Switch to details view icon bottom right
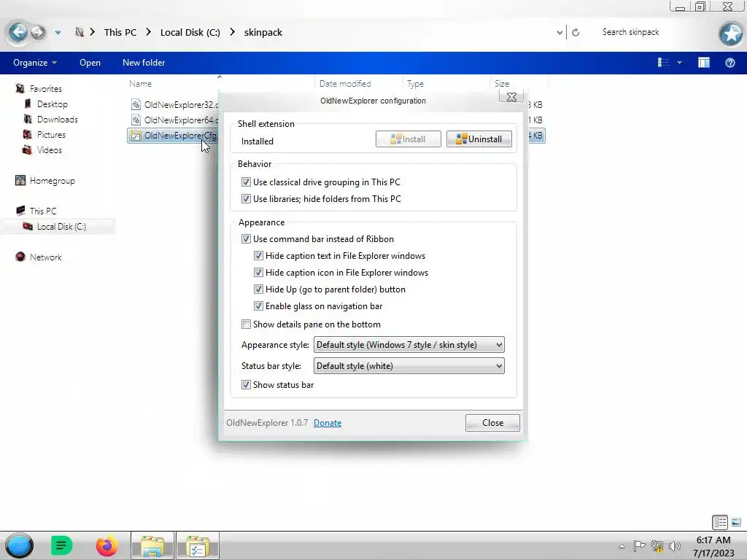The width and height of the screenshot is (747, 560). [x=720, y=522]
